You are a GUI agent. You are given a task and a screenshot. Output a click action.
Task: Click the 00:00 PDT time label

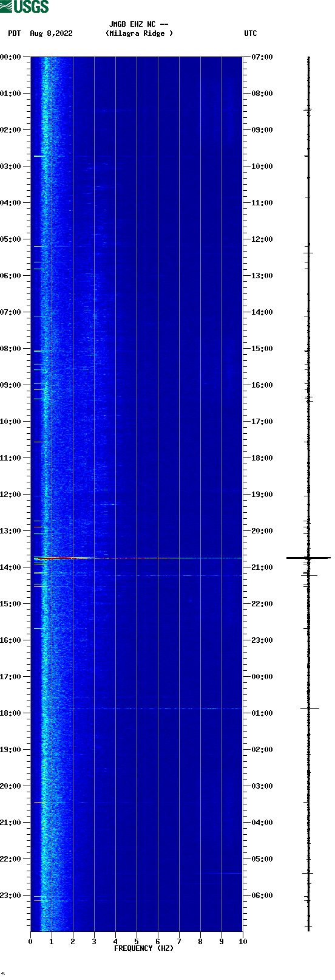(11, 57)
